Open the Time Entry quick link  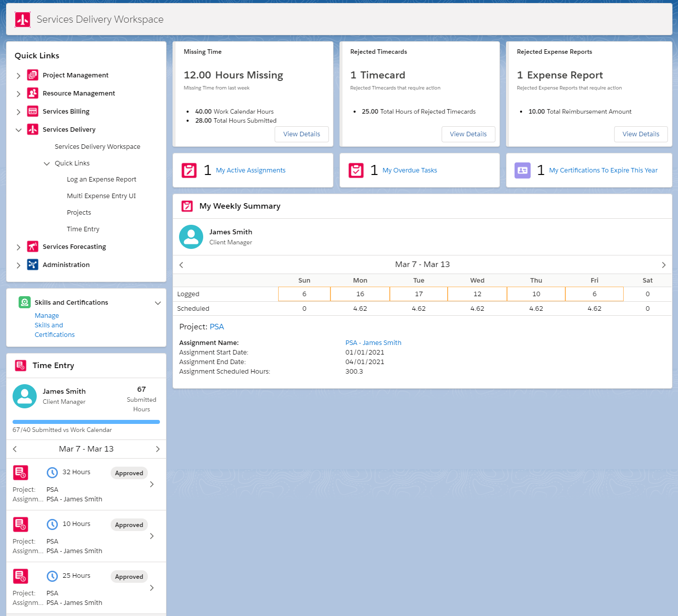tap(83, 229)
